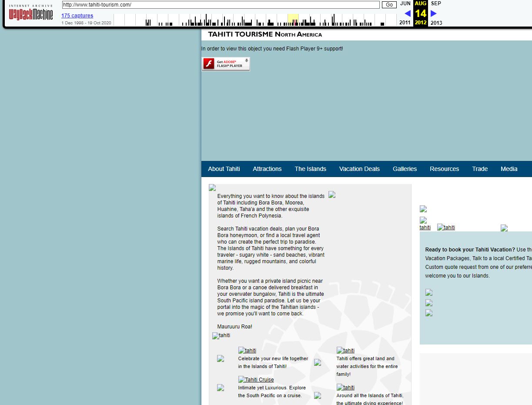This screenshot has width=532, height=405.
Task: Open the 175 captures link
Action: 77,16
